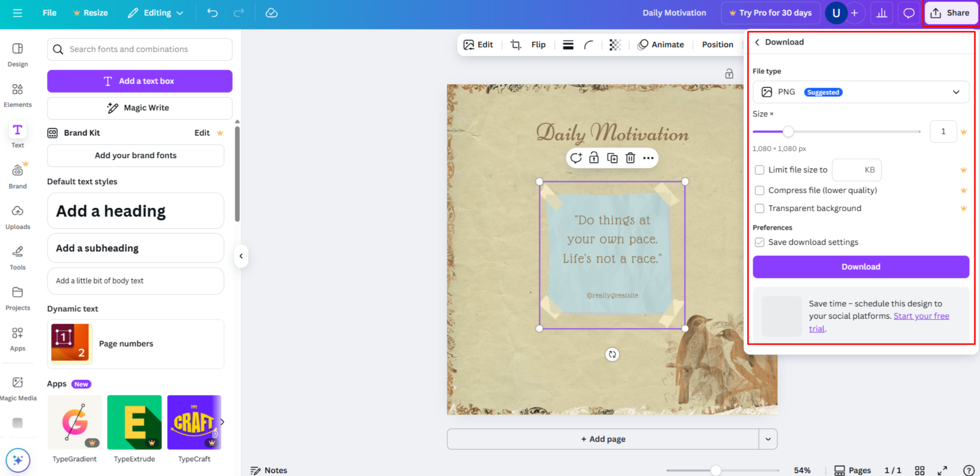Click the duplicate icon above the selection
Image resolution: width=980 pixels, height=476 pixels.
612,158
